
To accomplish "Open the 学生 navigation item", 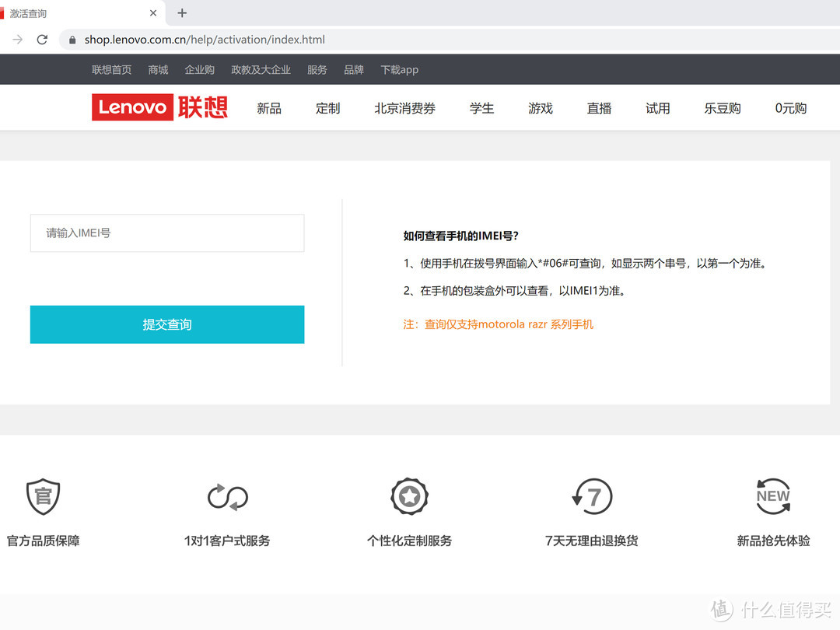I will [x=481, y=109].
